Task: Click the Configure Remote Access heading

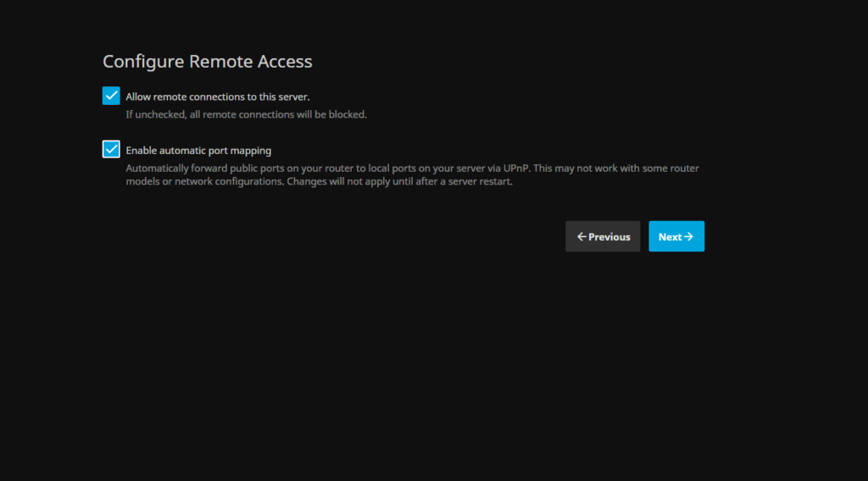Action: pos(208,61)
